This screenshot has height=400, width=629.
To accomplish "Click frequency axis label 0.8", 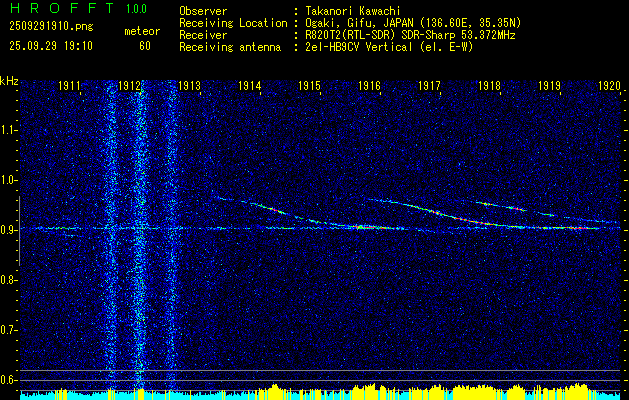I will [9, 280].
